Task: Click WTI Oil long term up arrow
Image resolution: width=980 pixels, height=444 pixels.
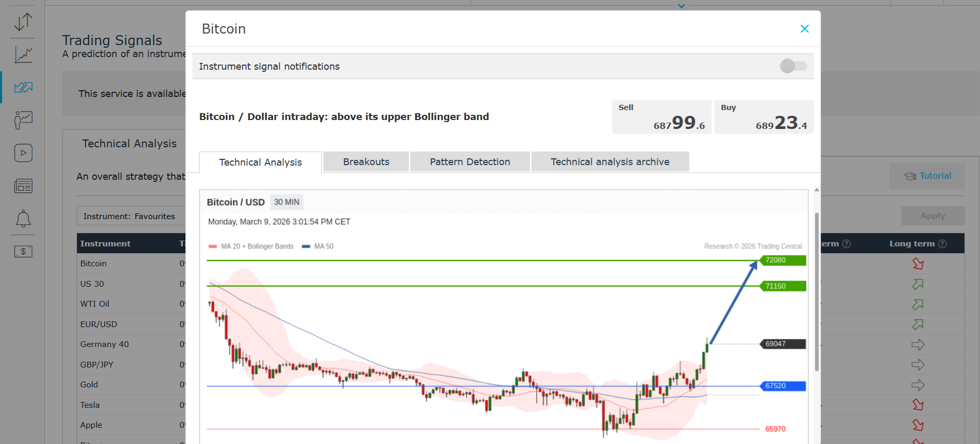Action: 918,304
